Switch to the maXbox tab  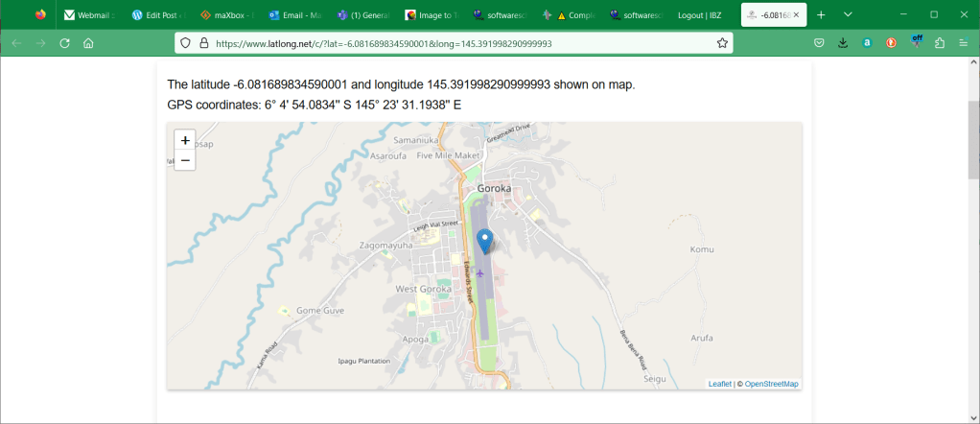coord(225,15)
